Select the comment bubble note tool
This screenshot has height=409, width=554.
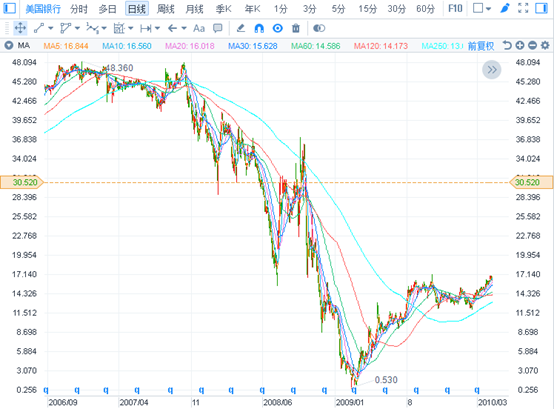[218, 28]
